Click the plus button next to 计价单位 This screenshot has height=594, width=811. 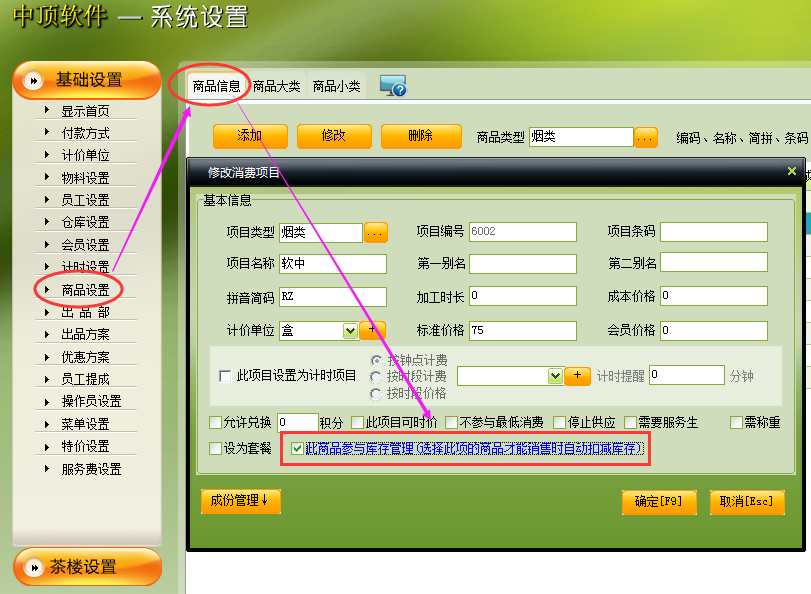(x=372, y=330)
